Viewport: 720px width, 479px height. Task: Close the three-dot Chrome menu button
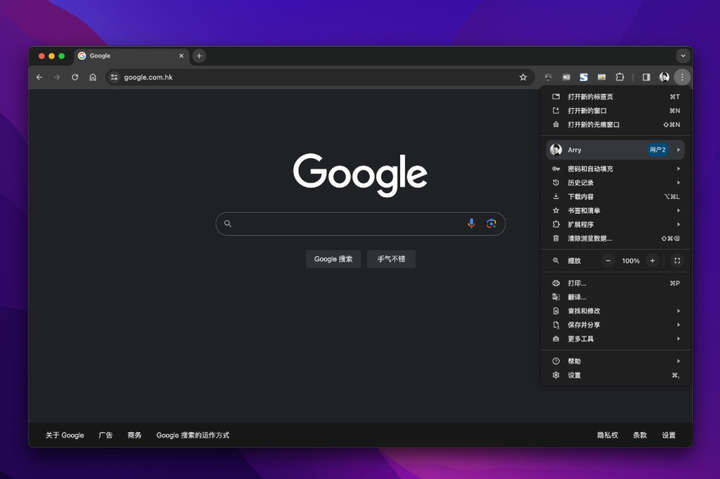click(682, 77)
